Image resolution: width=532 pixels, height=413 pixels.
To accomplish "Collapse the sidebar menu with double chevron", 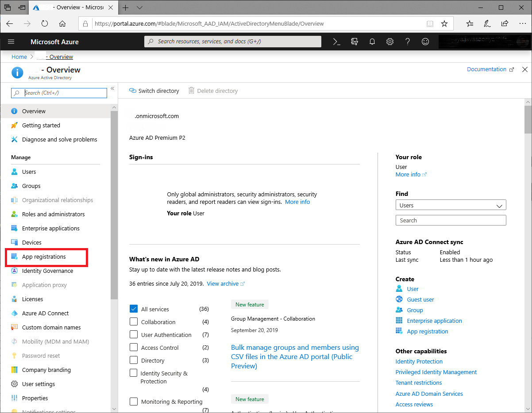I will pyautogui.click(x=112, y=88).
